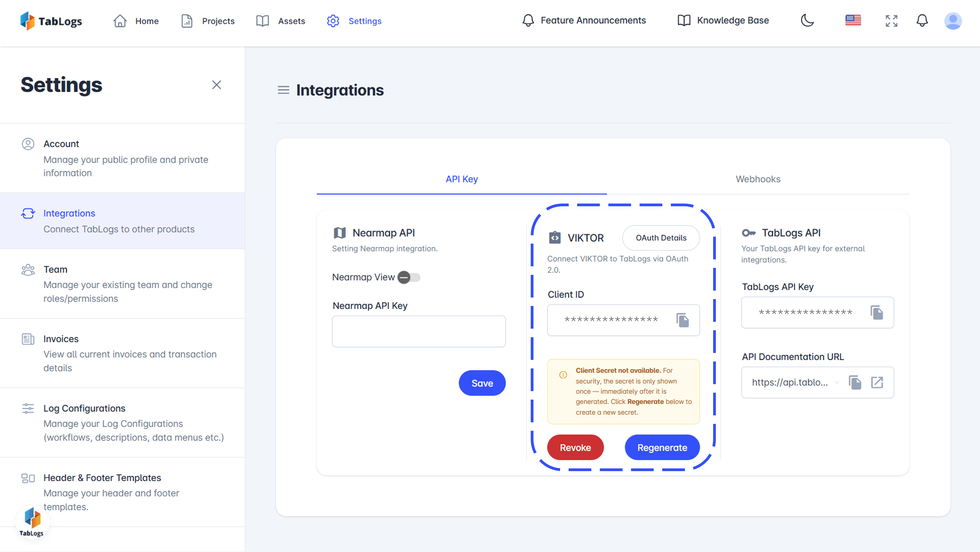This screenshot has height=552, width=980.
Task: Click the Integrations sync arrows icon
Action: click(28, 213)
